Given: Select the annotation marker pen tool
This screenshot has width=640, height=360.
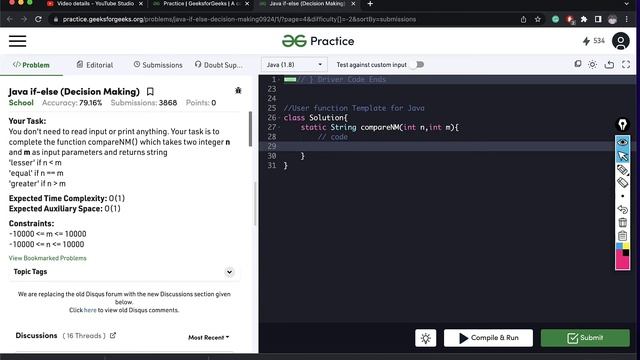Looking at the screenshot, I should pyautogui.click(x=622, y=169).
